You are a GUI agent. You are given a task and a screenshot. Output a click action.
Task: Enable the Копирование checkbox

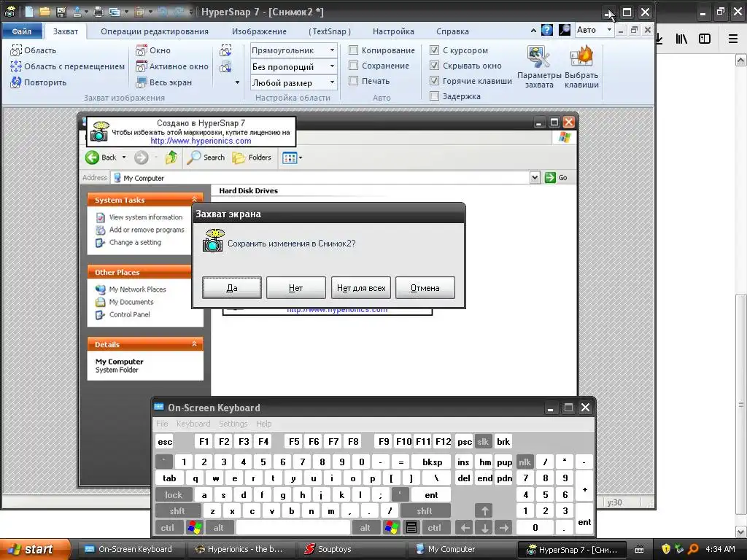(354, 50)
